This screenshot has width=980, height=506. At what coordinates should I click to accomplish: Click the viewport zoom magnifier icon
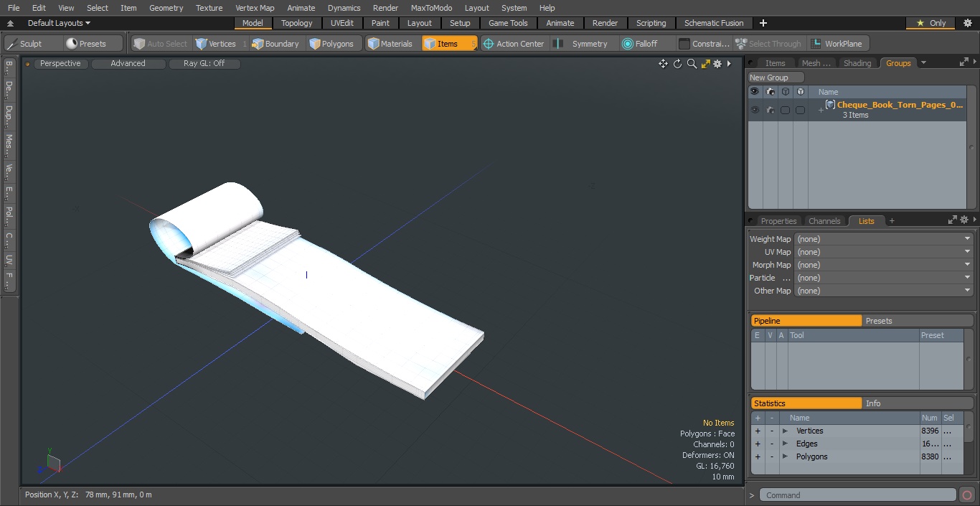[692, 64]
